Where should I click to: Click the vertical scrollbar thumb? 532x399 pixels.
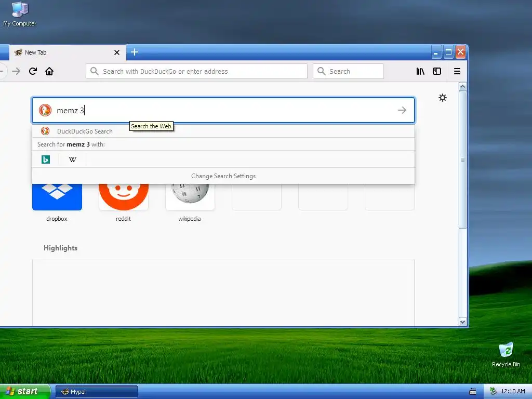[x=462, y=159]
